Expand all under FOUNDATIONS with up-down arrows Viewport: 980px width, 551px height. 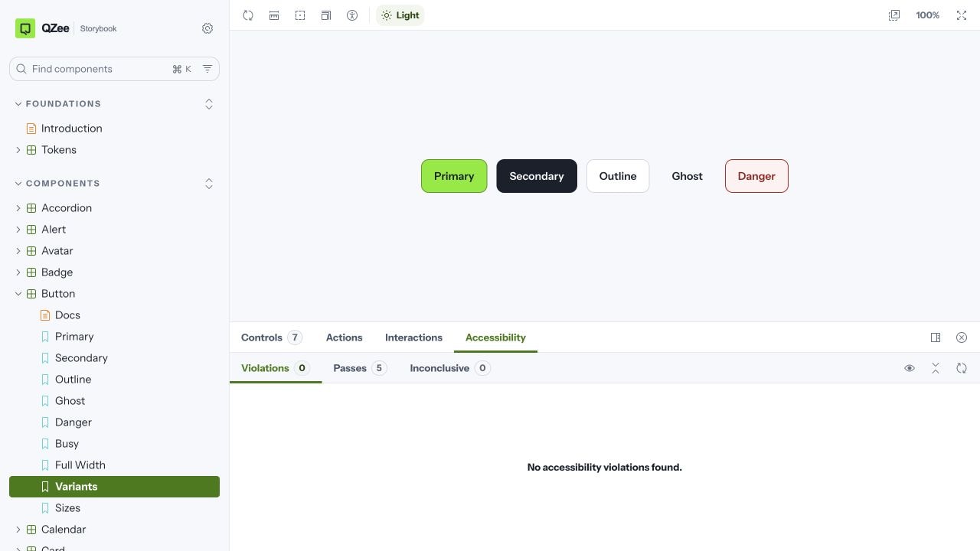(x=209, y=104)
